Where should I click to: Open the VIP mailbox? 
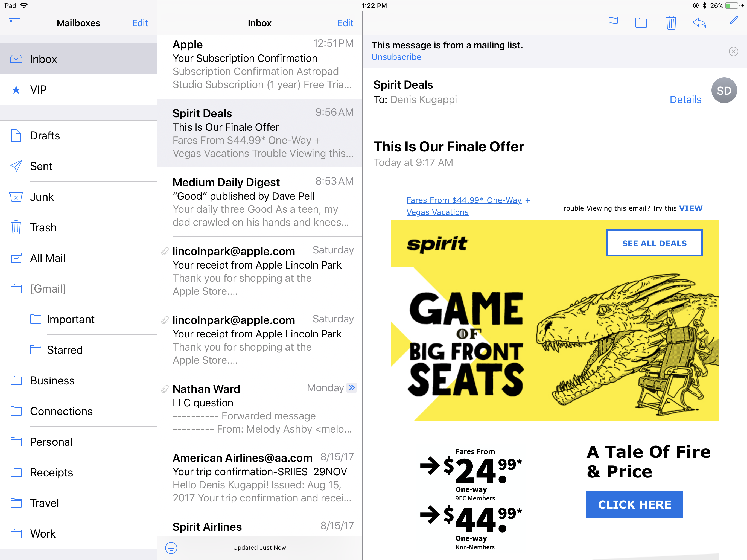[x=38, y=89]
